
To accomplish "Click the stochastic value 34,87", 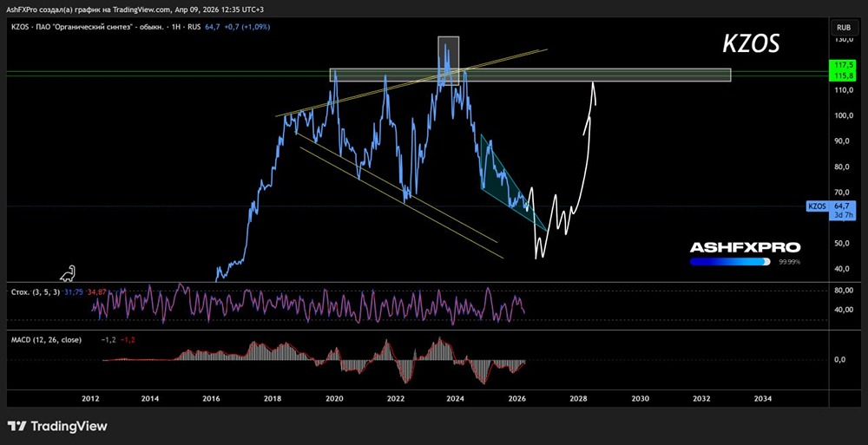I will pyautogui.click(x=95, y=291).
